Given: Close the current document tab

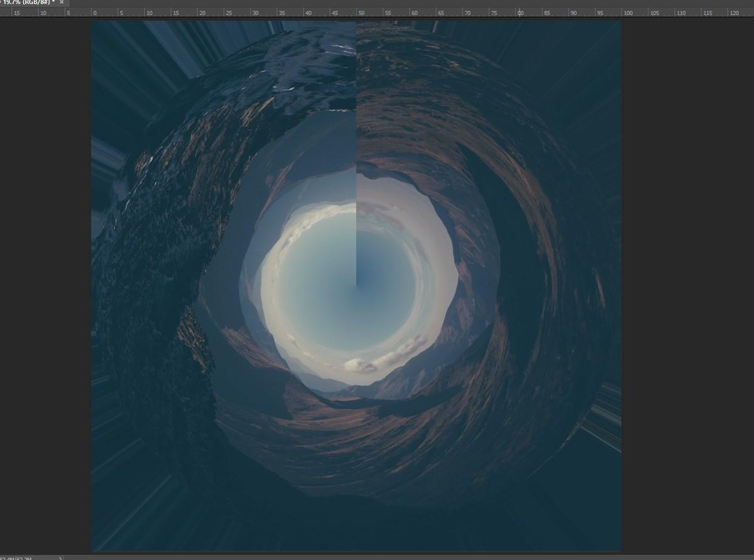Looking at the screenshot, I should point(61,3).
